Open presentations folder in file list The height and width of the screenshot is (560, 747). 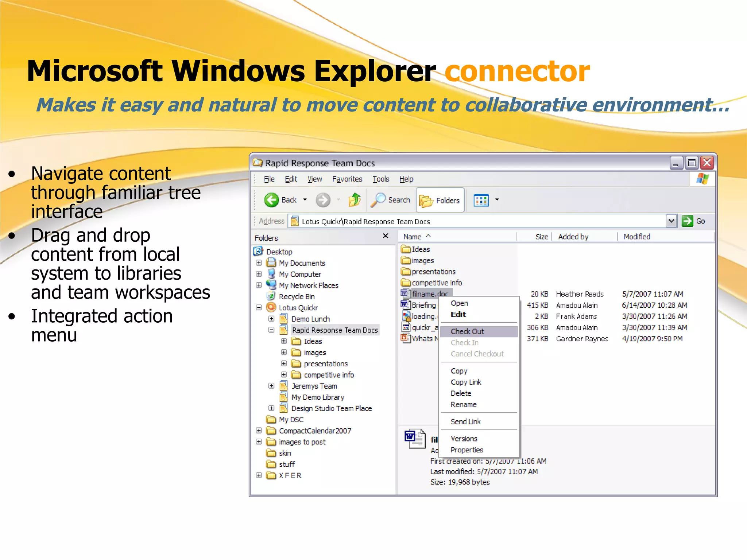click(x=428, y=272)
